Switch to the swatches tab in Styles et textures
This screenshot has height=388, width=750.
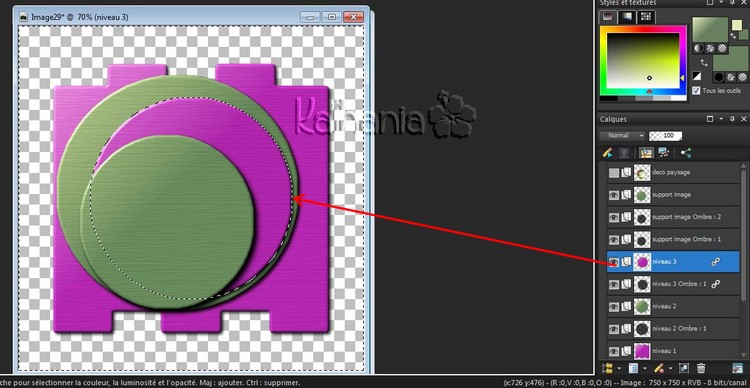point(646,17)
